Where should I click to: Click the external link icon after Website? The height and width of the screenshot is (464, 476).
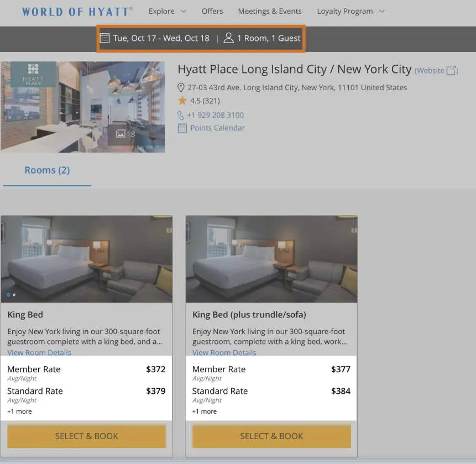coord(452,70)
